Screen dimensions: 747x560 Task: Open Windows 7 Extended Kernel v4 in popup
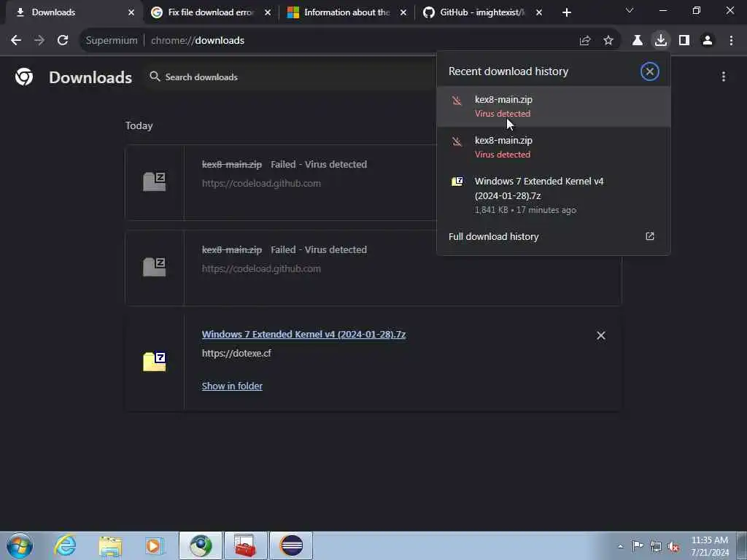[x=553, y=195]
